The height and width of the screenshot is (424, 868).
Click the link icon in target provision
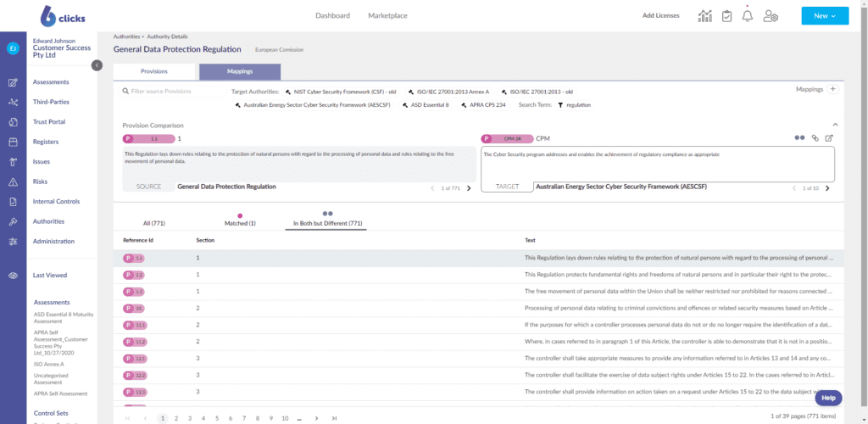pos(815,137)
